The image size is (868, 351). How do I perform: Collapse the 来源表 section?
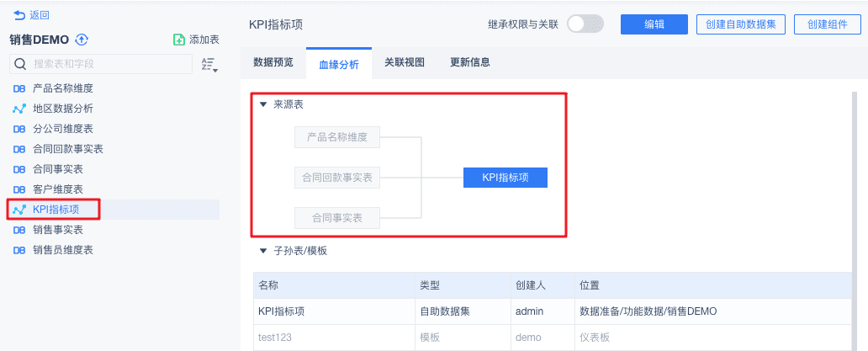click(x=262, y=104)
